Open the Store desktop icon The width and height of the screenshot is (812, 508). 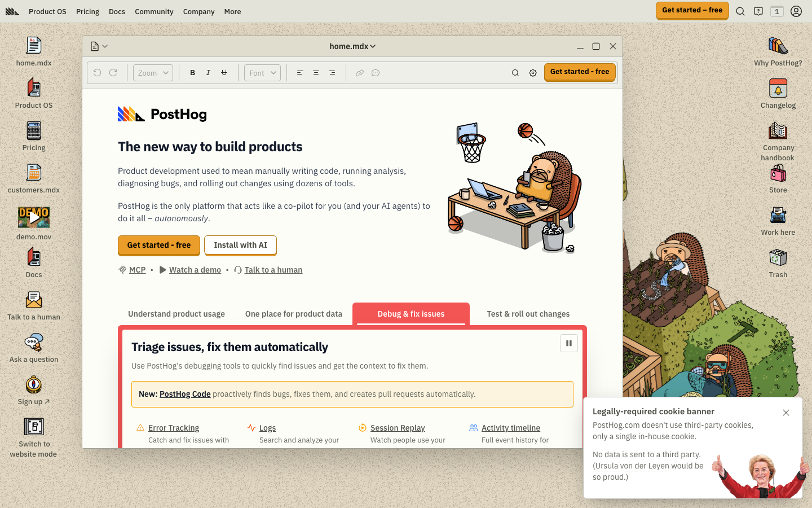(x=778, y=178)
